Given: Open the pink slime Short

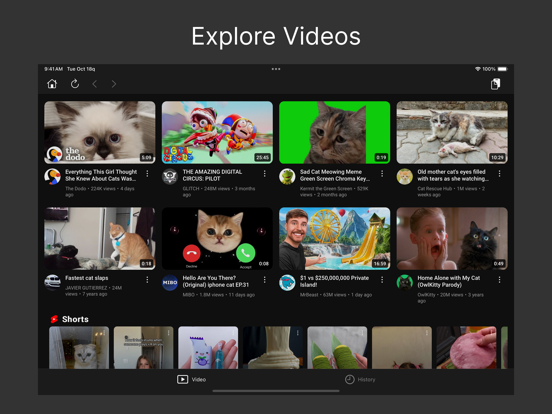Looking at the screenshot, I should (466, 347).
